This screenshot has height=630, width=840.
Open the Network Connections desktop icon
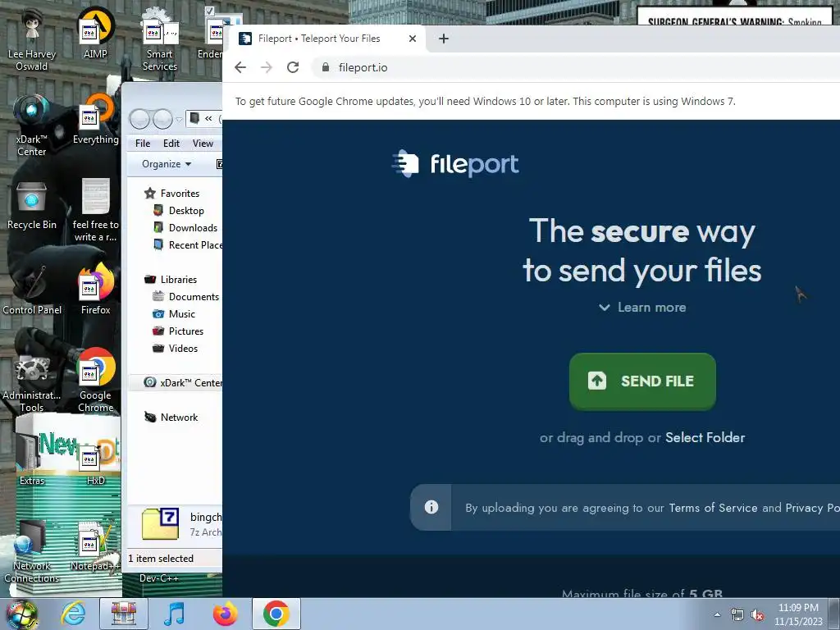tap(32, 552)
